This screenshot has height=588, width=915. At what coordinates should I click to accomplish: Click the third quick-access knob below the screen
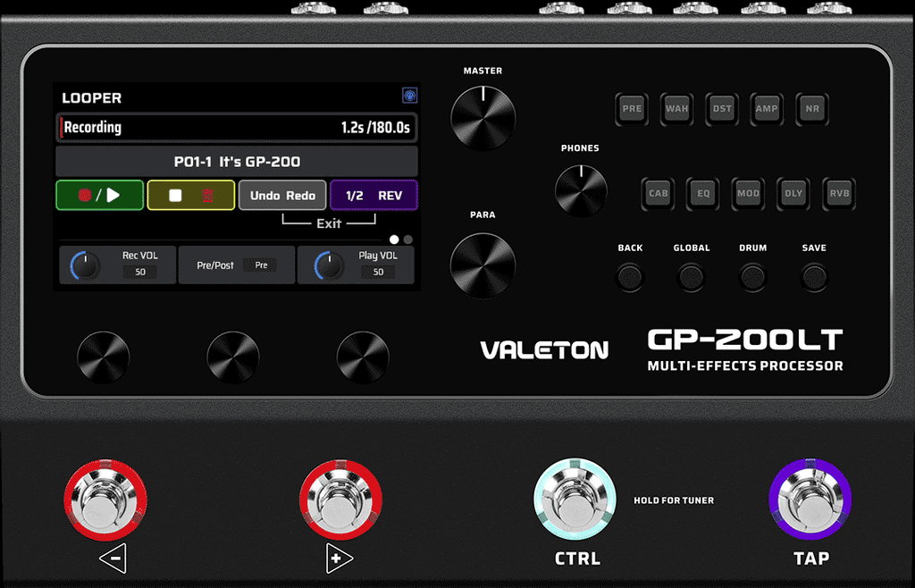coord(363,357)
